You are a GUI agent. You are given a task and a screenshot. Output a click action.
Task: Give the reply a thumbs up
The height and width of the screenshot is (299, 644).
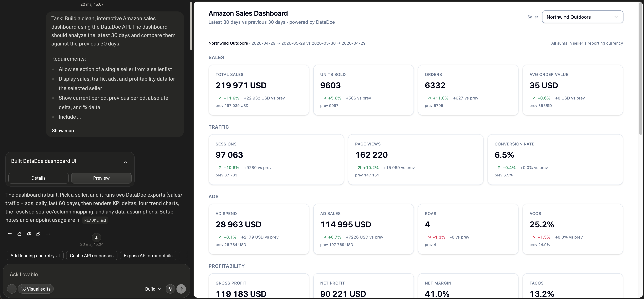pyautogui.click(x=20, y=234)
